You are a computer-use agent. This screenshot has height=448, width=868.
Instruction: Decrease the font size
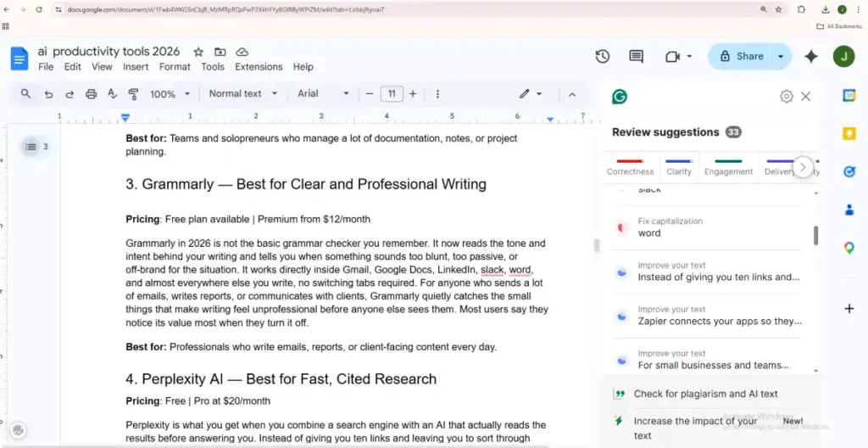coord(370,94)
